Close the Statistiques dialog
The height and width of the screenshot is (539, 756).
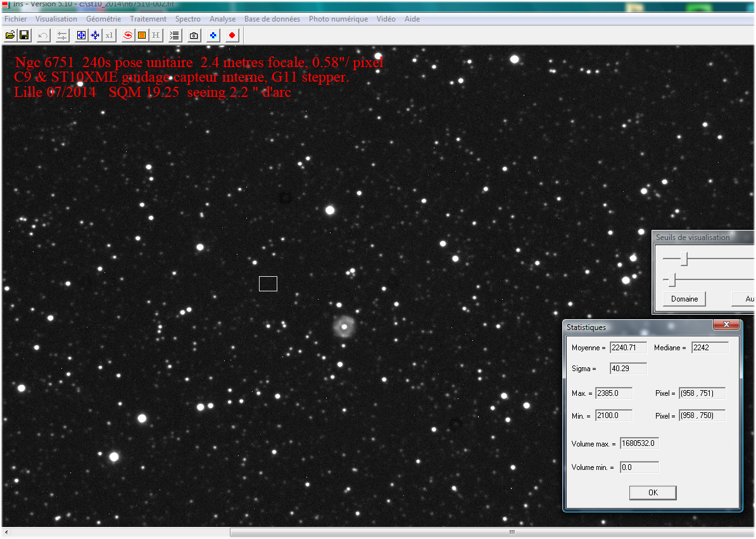point(726,324)
